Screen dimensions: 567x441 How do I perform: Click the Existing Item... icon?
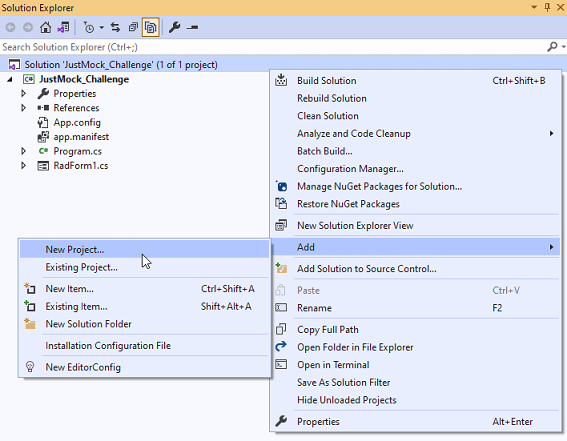(30, 307)
